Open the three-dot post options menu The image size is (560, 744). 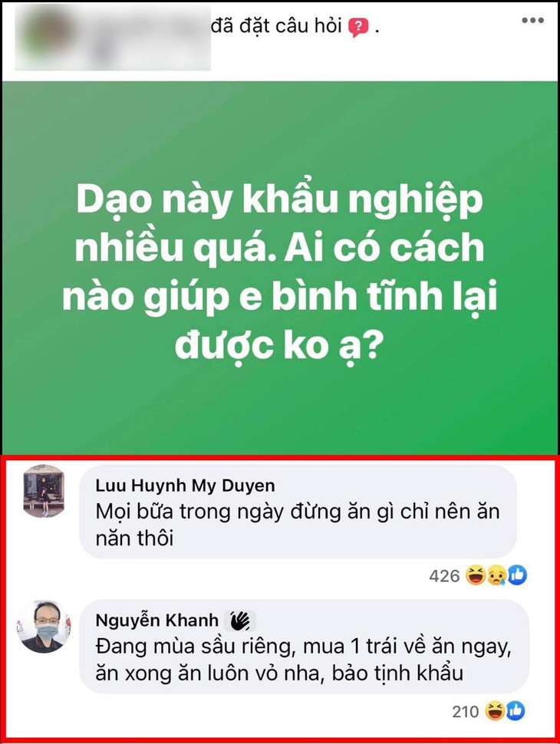[532, 21]
